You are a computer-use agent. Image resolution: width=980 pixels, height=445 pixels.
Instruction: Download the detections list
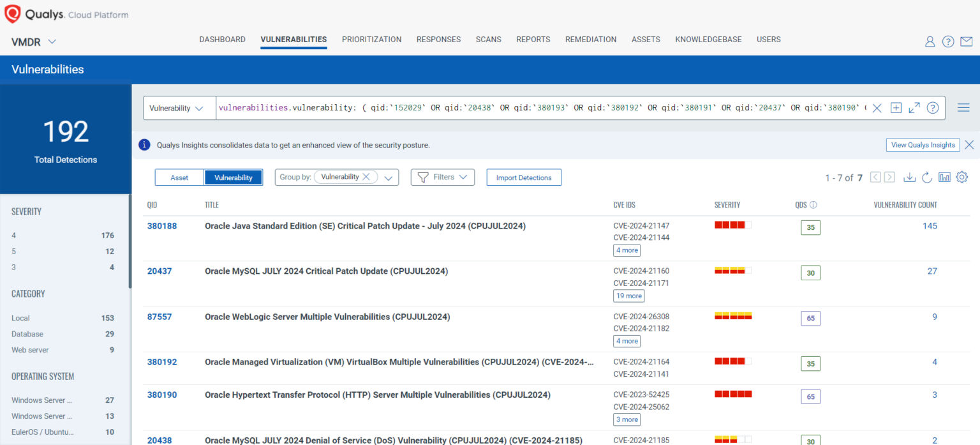click(x=909, y=177)
